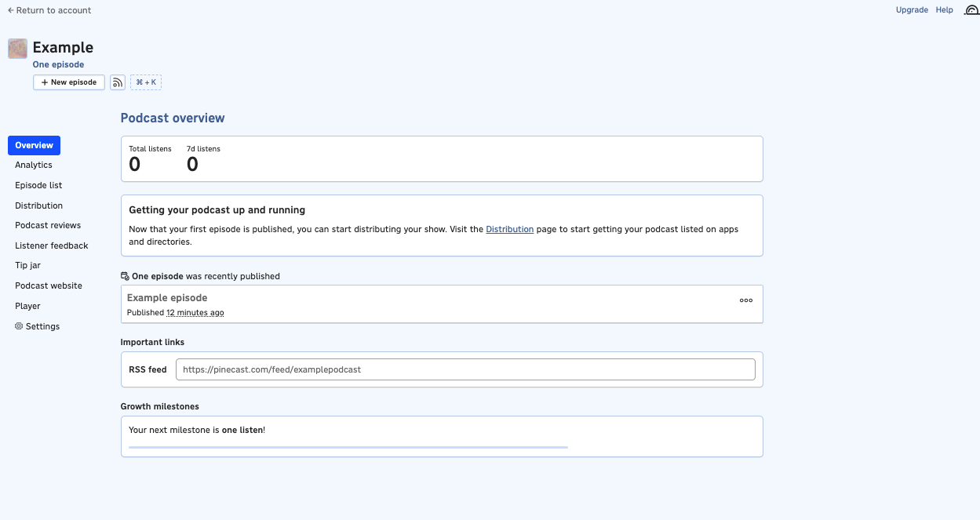Navigate to Podcast reviews
The image size is (980, 520).
coord(48,225)
